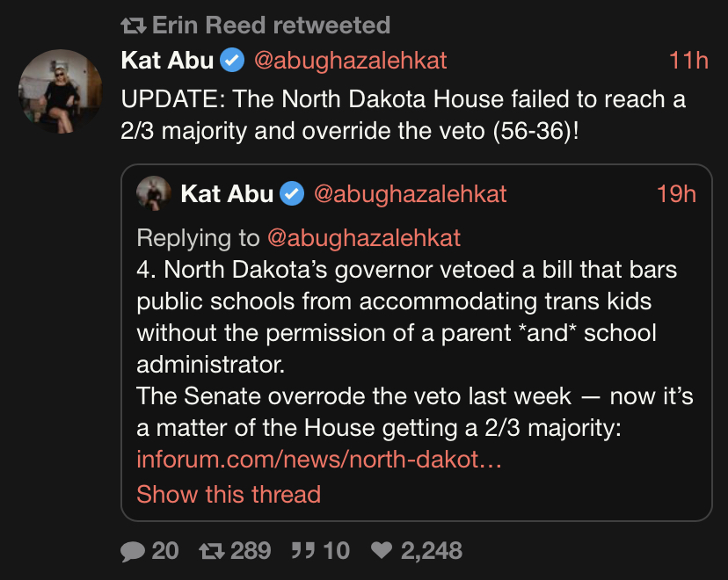Click the 11h timestamp
The width and height of the screenshot is (728, 580).
688,61
